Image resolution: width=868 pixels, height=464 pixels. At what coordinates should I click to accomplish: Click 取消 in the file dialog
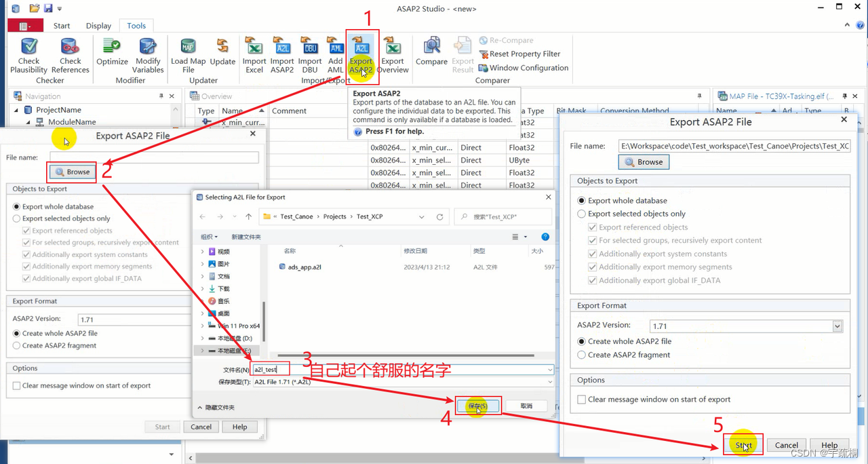pos(526,406)
